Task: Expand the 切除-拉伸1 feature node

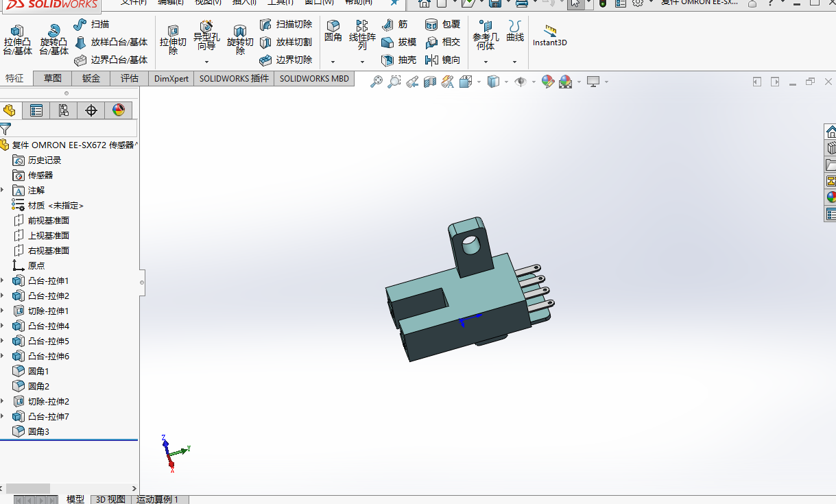Action: coord(3,311)
